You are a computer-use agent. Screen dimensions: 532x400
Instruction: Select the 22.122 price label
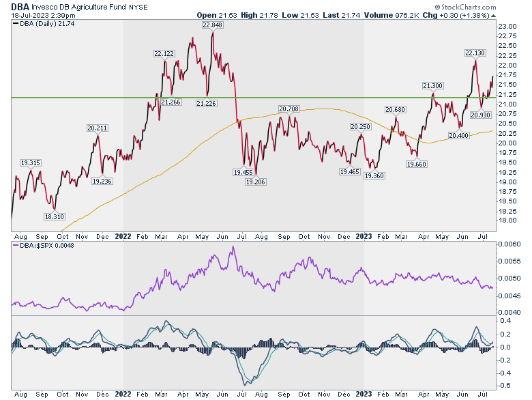pos(164,53)
